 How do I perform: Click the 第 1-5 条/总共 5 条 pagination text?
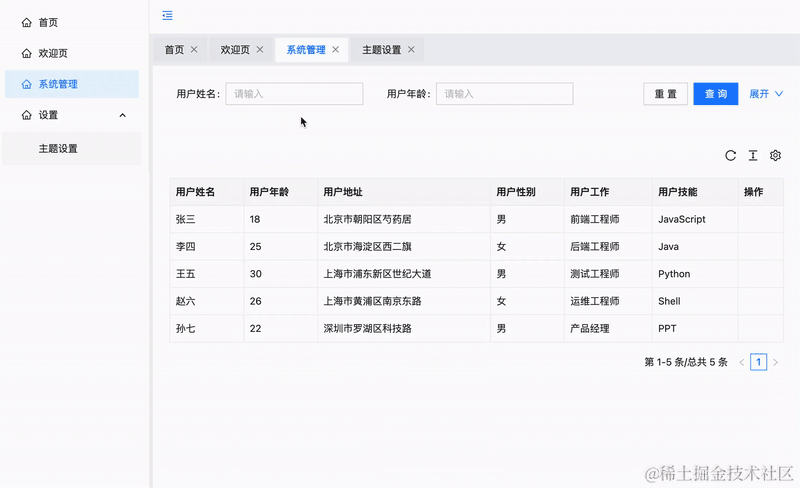pos(686,362)
